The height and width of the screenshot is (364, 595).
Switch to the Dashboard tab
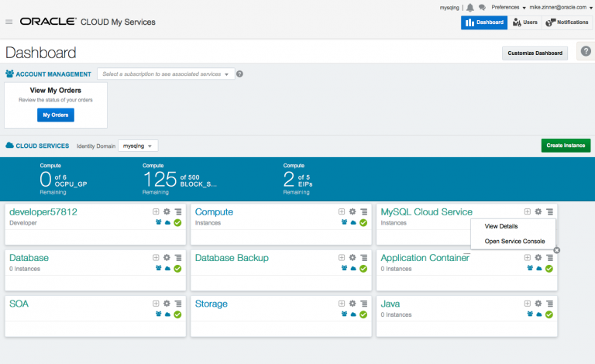pyautogui.click(x=484, y=22)
